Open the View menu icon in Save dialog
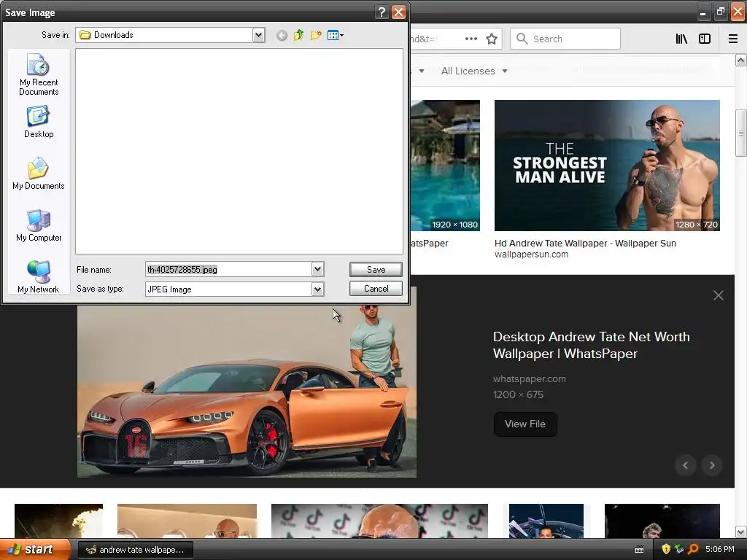Screen dimensions: 747x560 [x=336, y=35]
